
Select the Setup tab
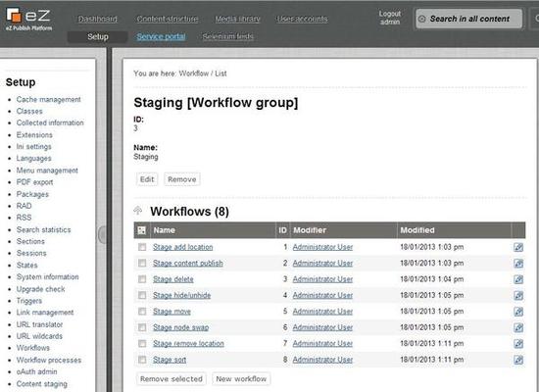tap(98, 37)
